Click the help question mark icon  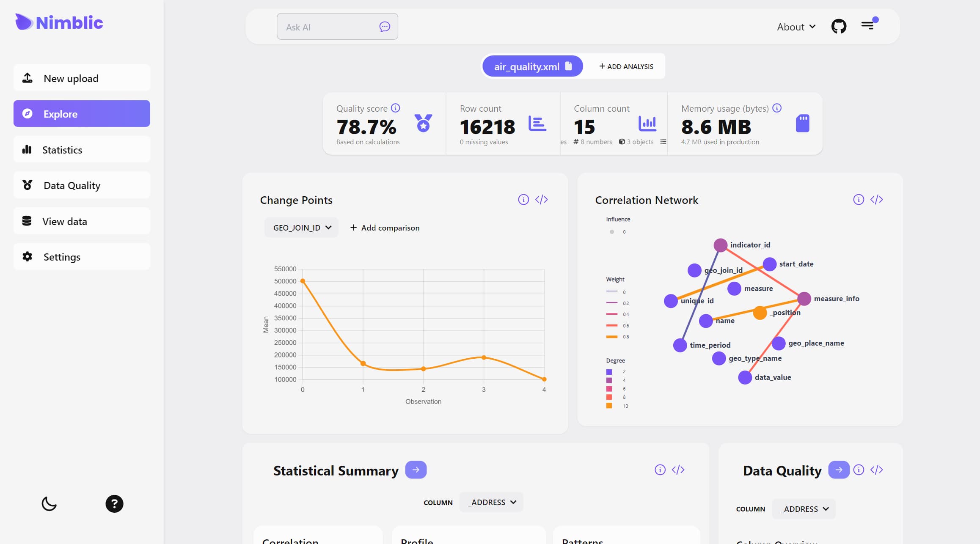(x=114, y=504)
